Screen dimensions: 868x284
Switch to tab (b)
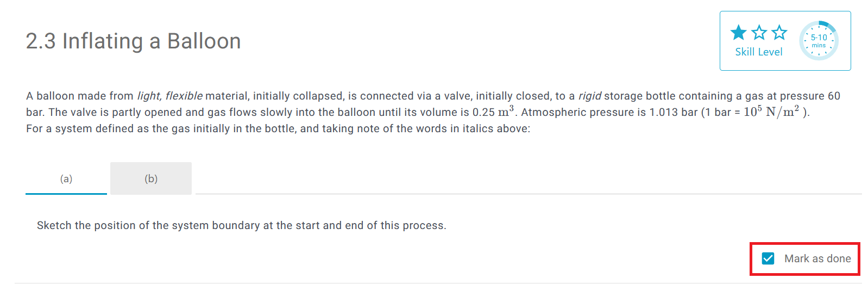tap(151, 178)
